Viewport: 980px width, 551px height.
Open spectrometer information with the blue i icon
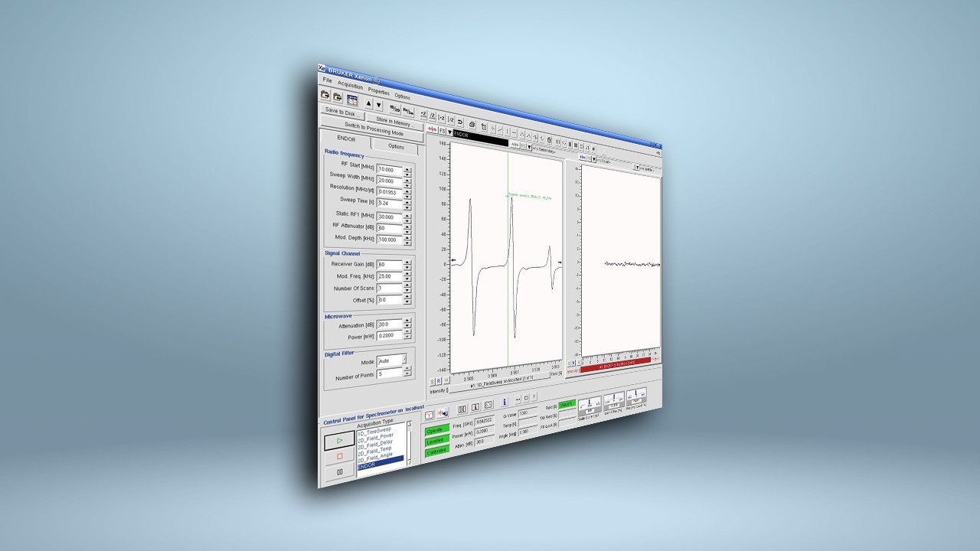pos(505,402)
